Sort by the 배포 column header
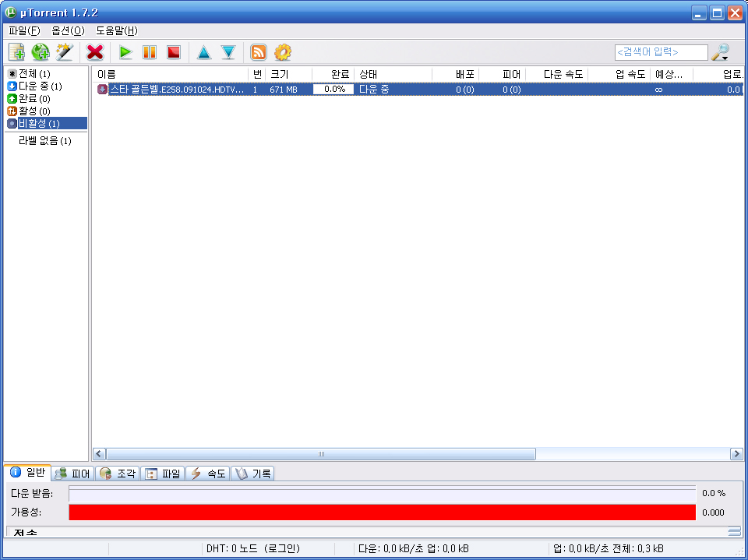The width and height of the screenshot is (748, 560). click(456, 74)
